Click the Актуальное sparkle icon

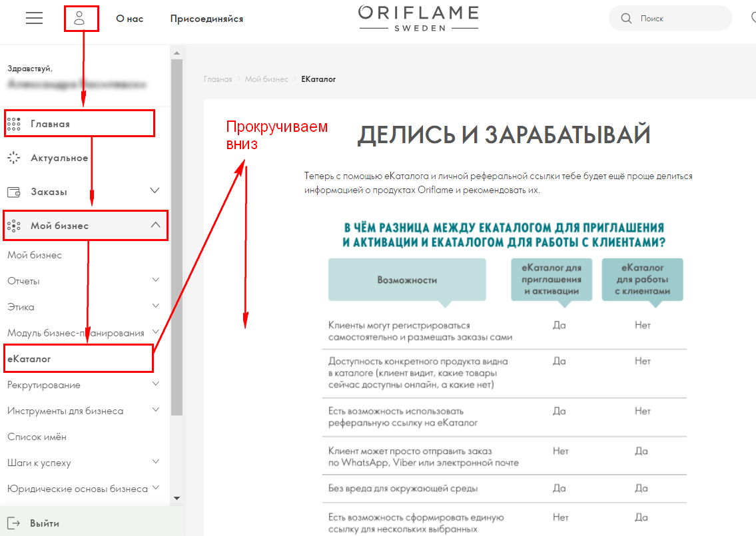click(x=13, y=158)
